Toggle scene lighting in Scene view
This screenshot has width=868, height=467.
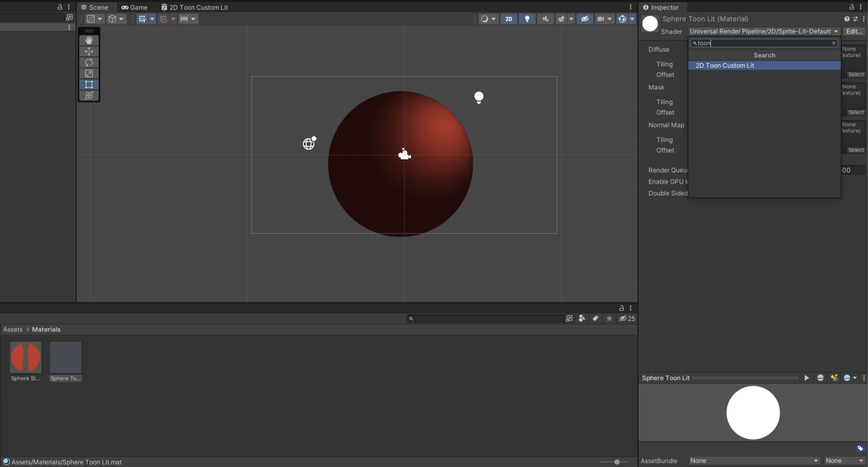point(527,19)
